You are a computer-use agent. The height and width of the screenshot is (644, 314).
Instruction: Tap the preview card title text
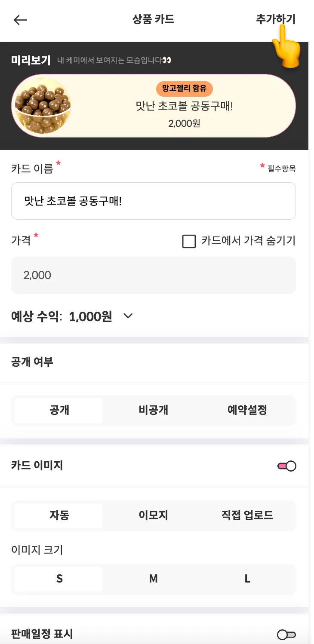184,106
